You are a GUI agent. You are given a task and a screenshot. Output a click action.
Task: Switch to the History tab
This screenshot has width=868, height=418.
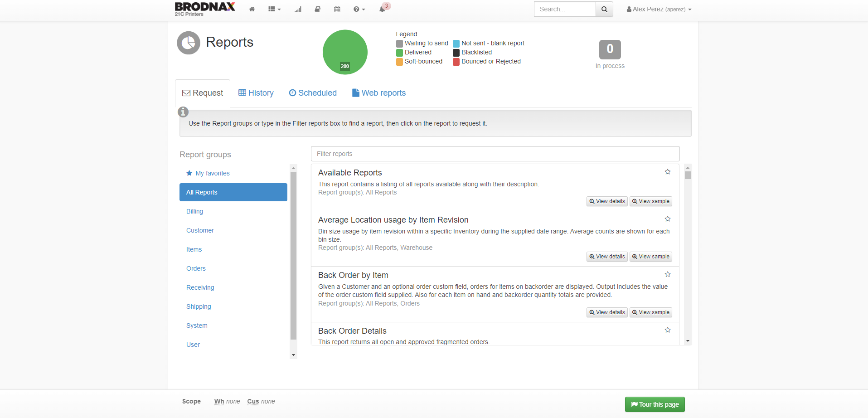pos(256,93)
